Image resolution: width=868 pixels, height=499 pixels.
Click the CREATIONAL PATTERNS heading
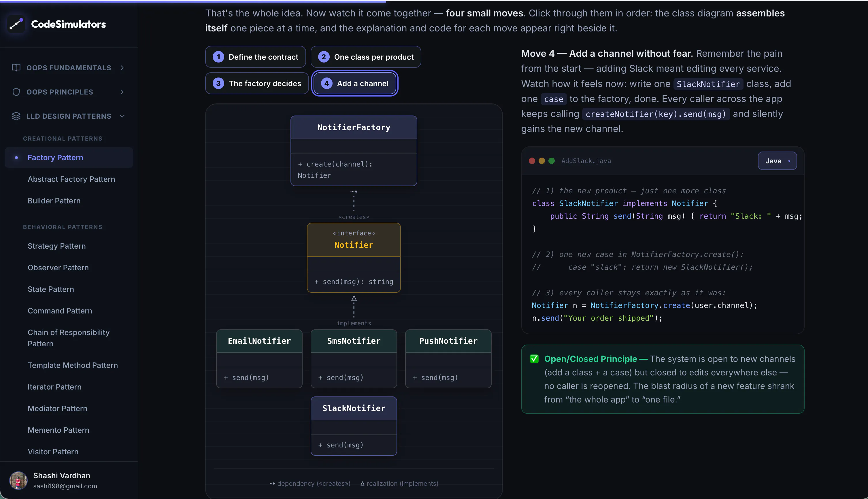[63, 139]
